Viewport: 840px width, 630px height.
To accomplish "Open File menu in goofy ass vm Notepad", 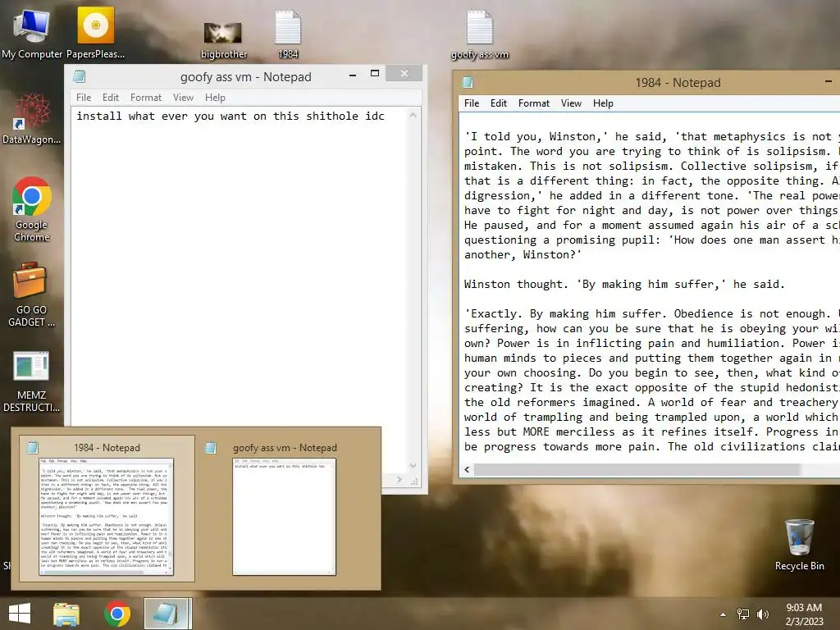I will pyautogui.click(x=84, y=98).
